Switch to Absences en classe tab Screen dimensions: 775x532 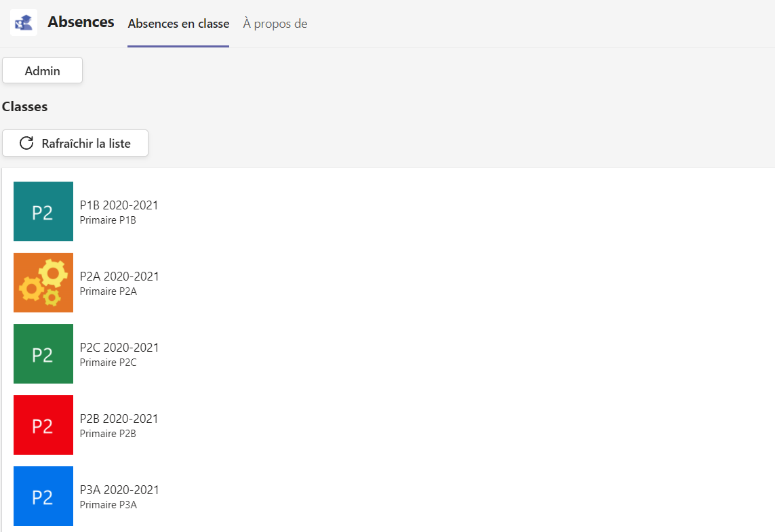[178, 24]
